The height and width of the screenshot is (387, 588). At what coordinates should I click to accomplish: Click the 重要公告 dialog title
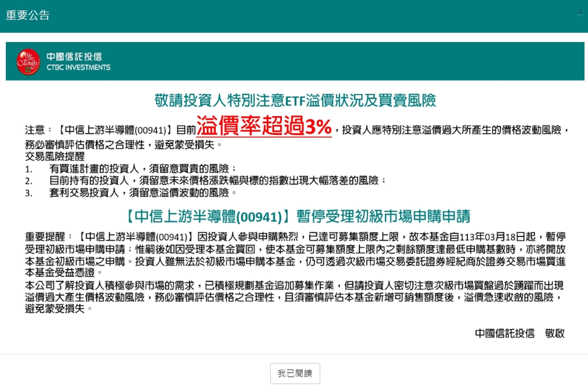[28, 15]
